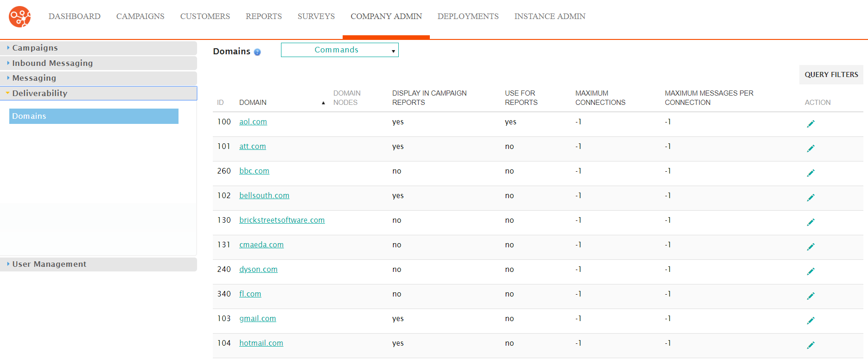Image resolution: width=868 pixels, height=361 pixels.
Task: Select Domains in the sidebar
Action: 94,116
